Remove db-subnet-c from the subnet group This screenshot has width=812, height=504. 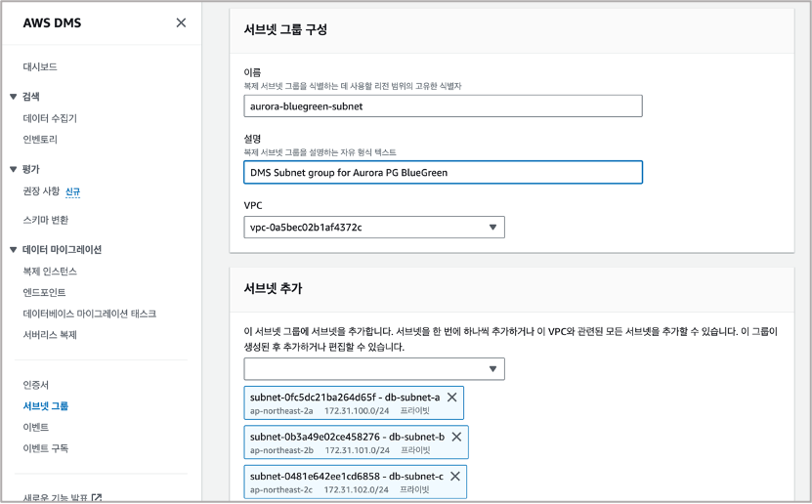pos(455,476)
